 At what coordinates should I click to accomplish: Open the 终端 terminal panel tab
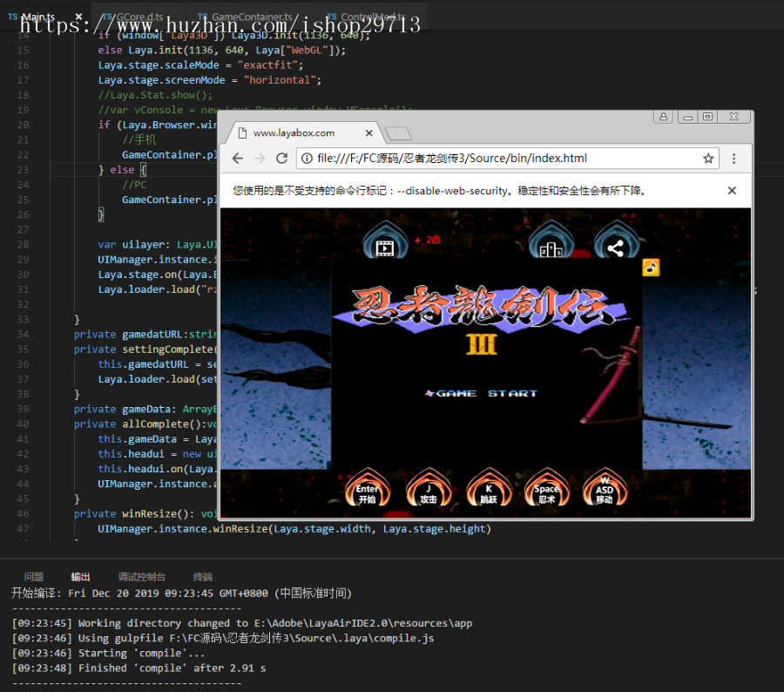click(x=203, y=577)
